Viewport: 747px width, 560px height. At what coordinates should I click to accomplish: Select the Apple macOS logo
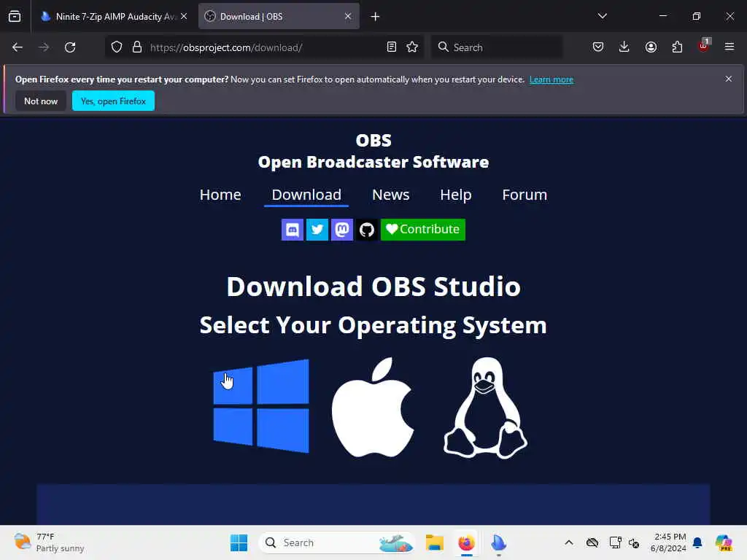(373, 407)
